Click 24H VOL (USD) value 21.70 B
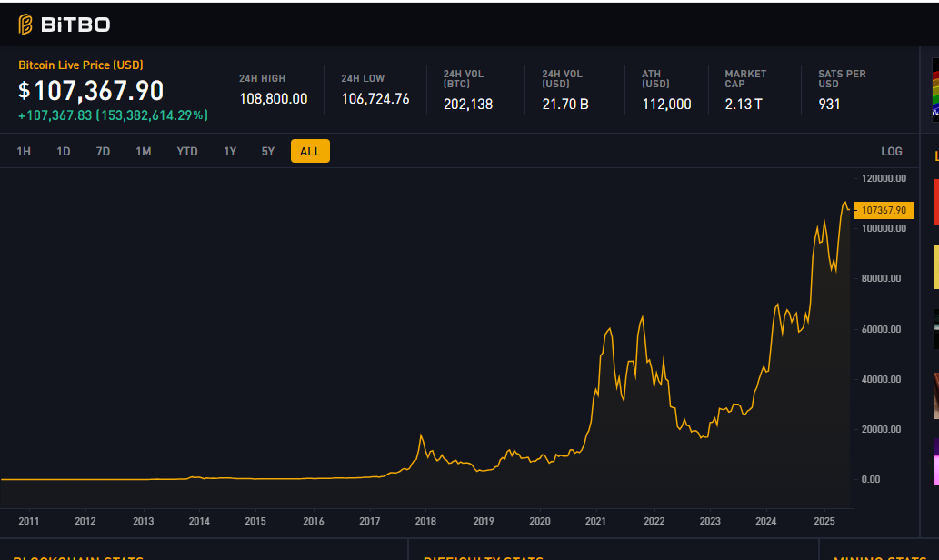Screen dimensions: 939x560 point(565,105)
